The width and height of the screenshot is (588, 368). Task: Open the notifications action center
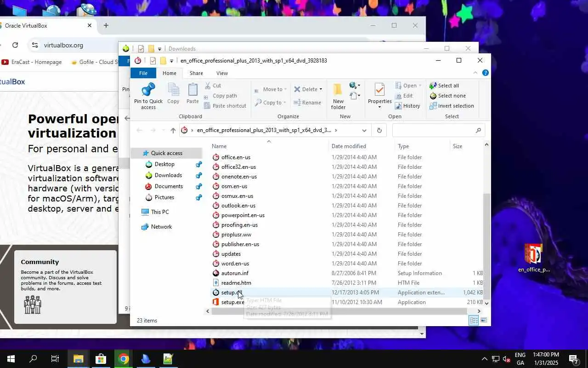[573, 359]
